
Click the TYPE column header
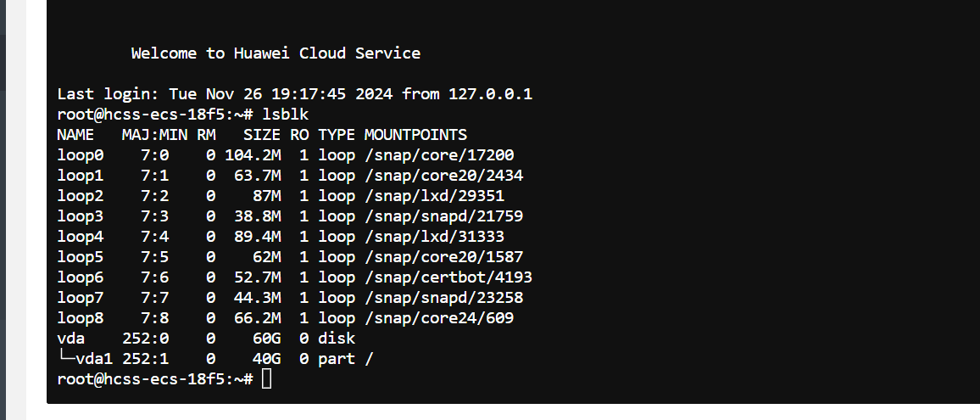337,135
